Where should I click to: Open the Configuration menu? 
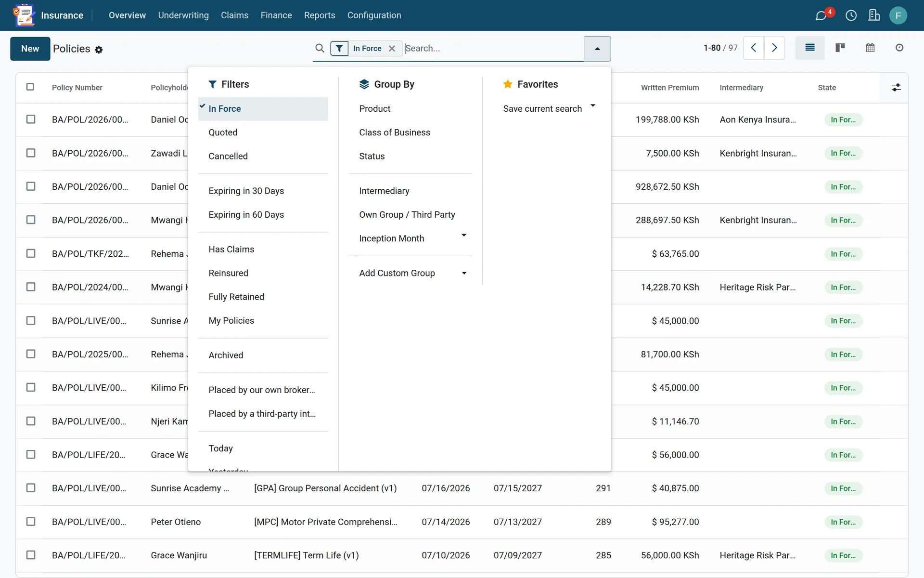[x=374, y=15]
